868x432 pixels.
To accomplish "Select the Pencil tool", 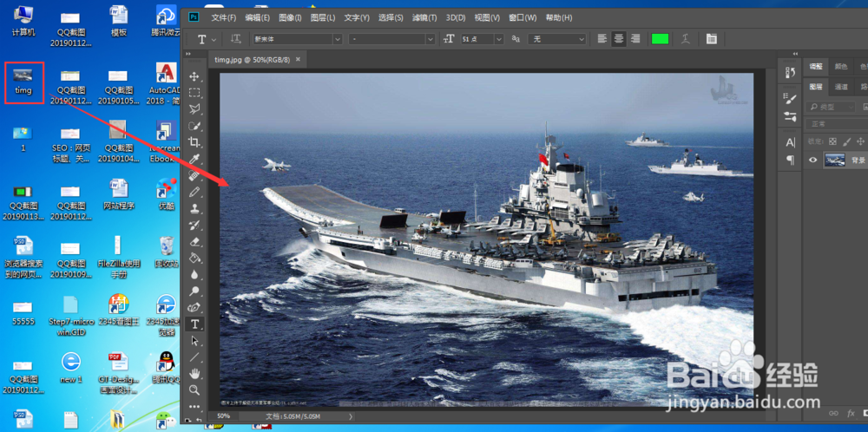I will click(x=194, y=192).
